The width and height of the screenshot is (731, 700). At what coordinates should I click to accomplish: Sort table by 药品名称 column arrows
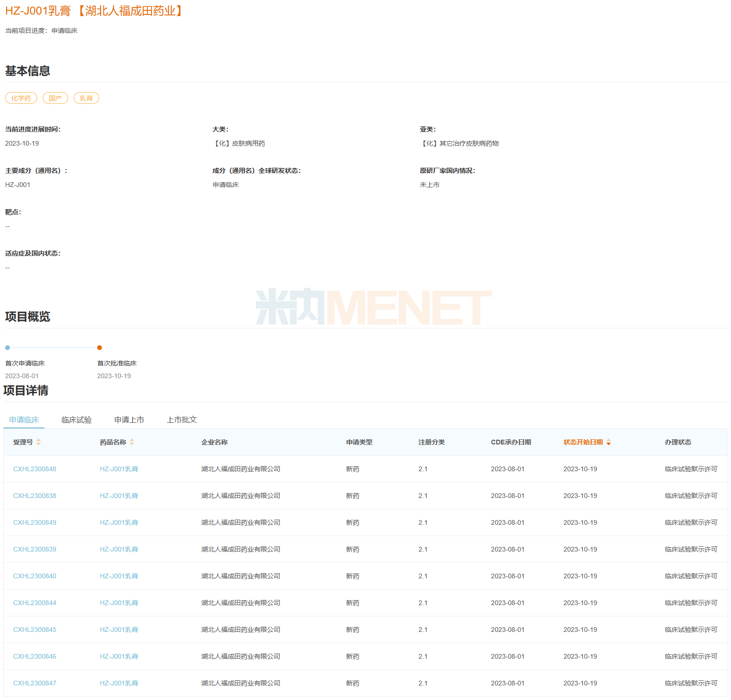132,442
